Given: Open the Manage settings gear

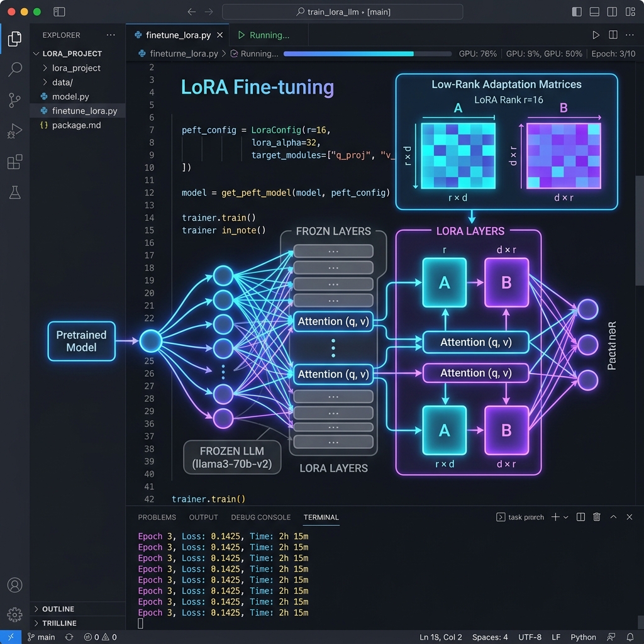Looking at the screenshot, I should [15, 614].
